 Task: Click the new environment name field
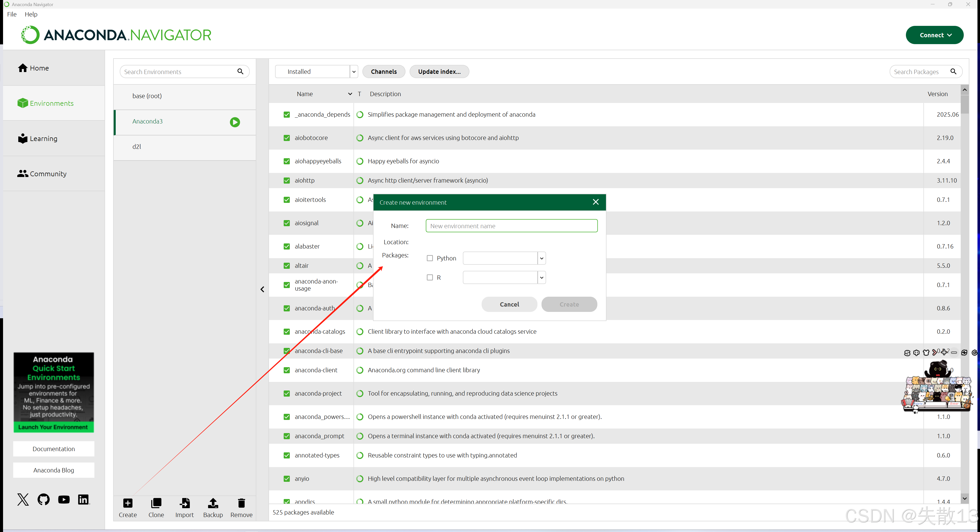(x=511, y=226)
